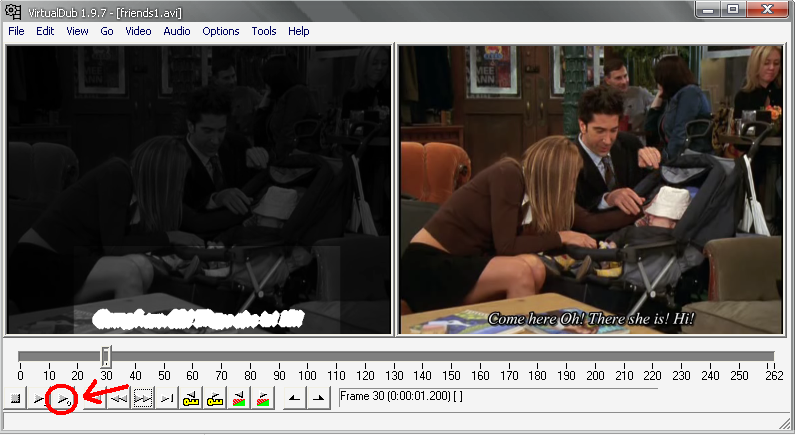Open the Help menu
Screen dimensions: 795x435
tap(299, 31)
